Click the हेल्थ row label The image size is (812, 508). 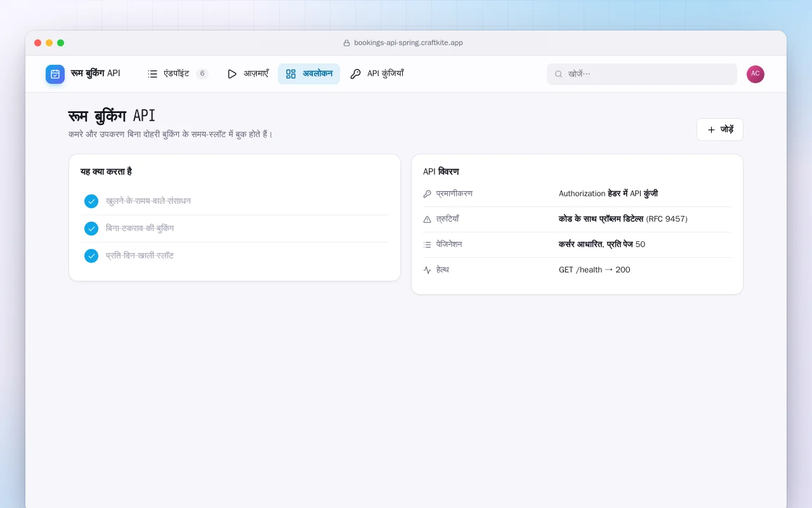(x=443, y=270)
